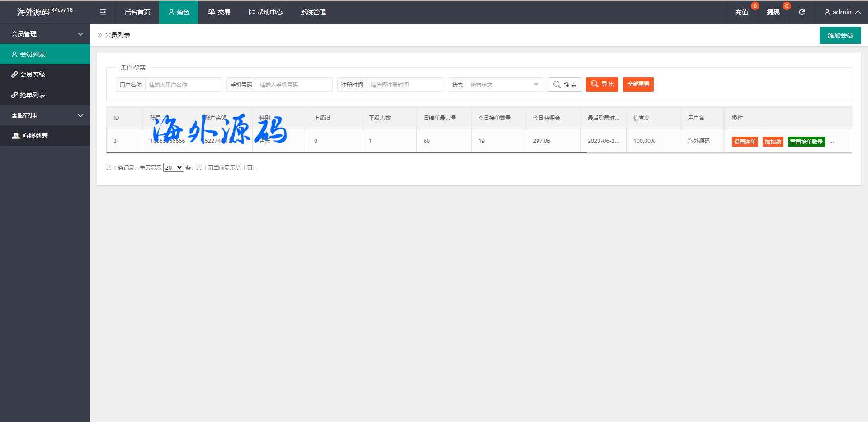The image size is (868, 422).
Task: Open 提现 withdrawal notifications
Action: (773, 12)
